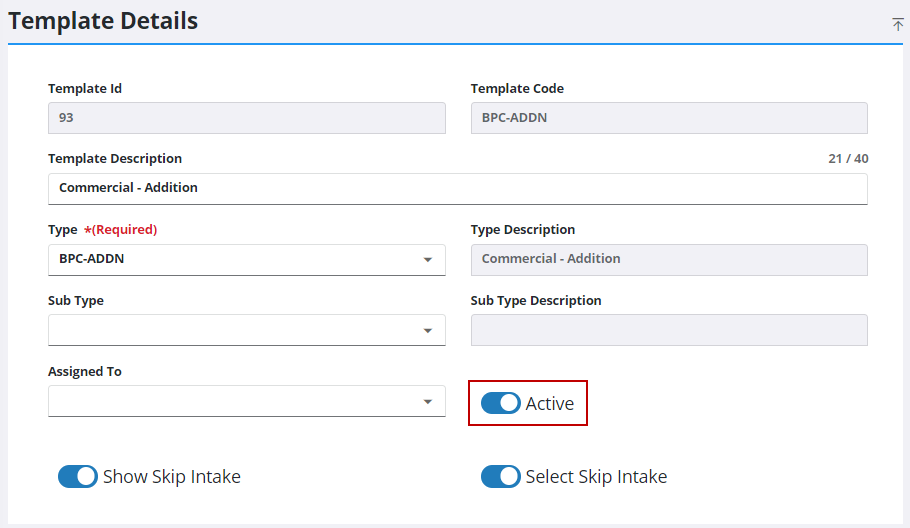Open the Type dropdown showing BPC-ADDN
The height and width of the screenshot is (528, 910).
(247, 259)
